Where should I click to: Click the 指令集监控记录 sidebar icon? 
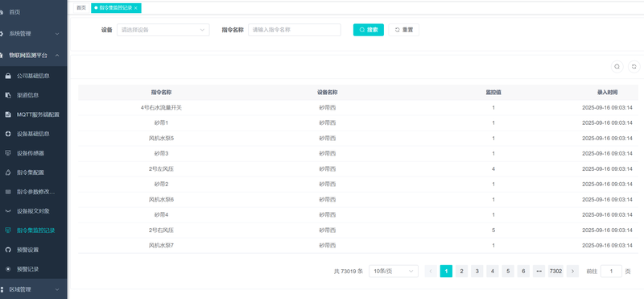8,230
